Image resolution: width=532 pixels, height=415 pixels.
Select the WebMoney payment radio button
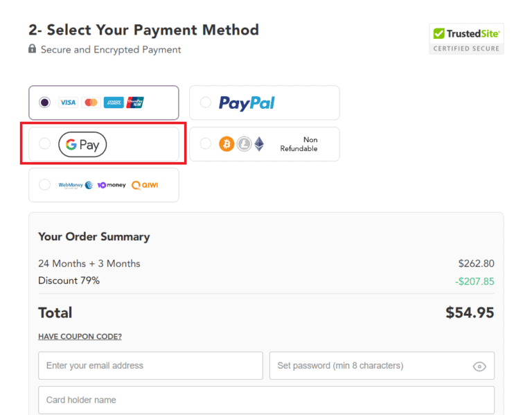point(45,185)
